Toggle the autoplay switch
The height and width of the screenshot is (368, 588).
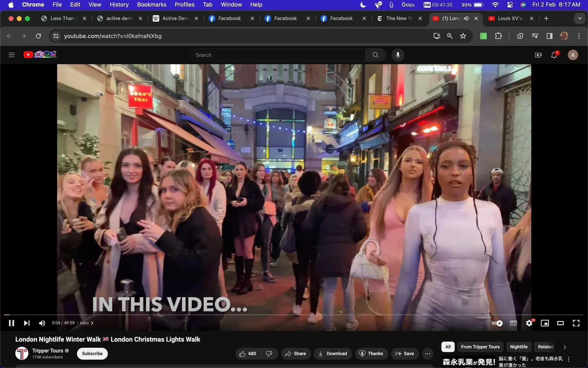point(497,323)
